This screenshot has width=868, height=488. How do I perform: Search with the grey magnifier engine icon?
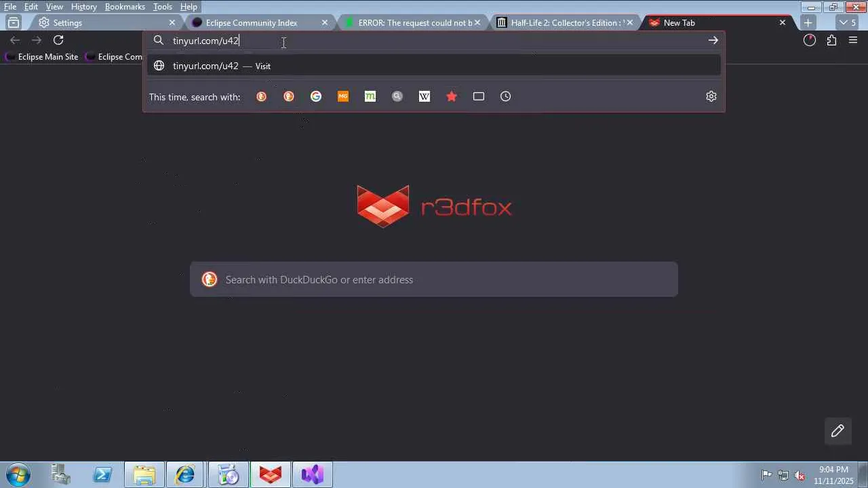pos(397,96)
